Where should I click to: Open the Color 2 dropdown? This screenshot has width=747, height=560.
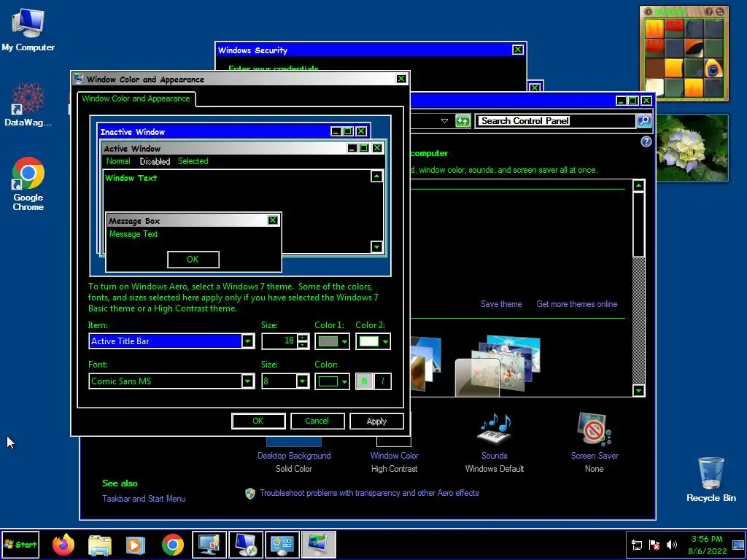pyautogui.click(x=373, y=341)
